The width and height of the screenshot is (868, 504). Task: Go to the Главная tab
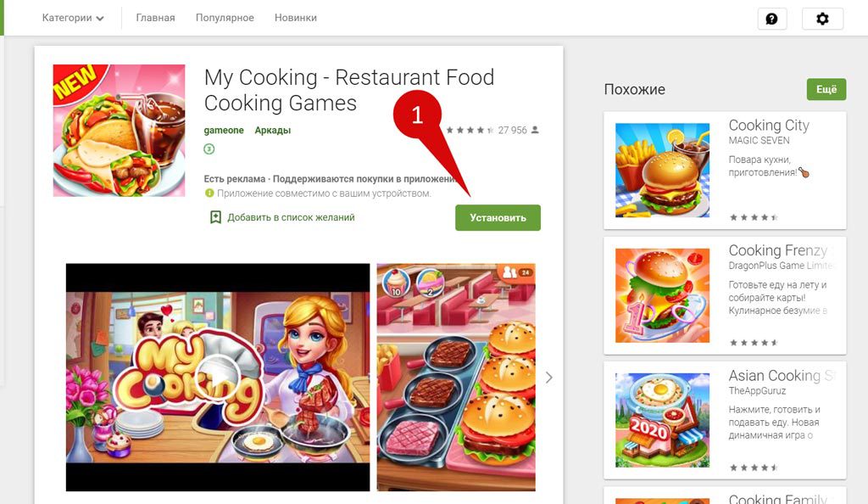tap(156, 18)
